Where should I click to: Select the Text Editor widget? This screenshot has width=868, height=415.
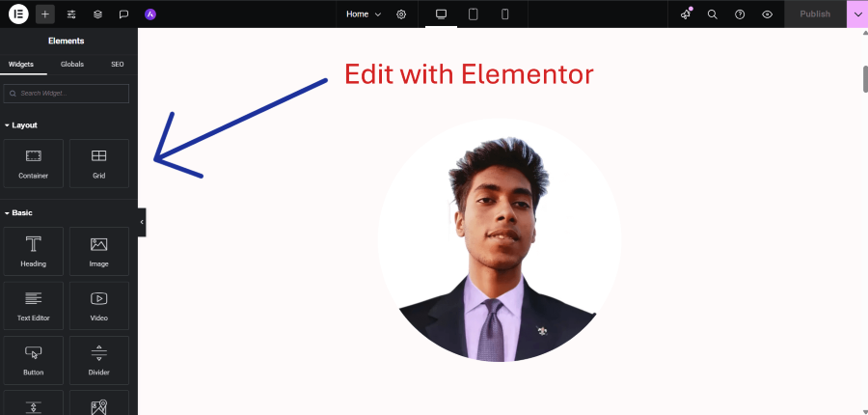[x=33, y=305]
